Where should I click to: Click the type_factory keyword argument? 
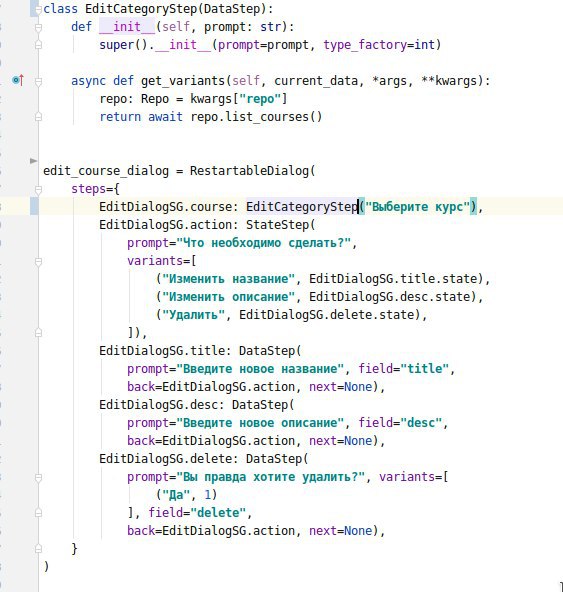365,45
